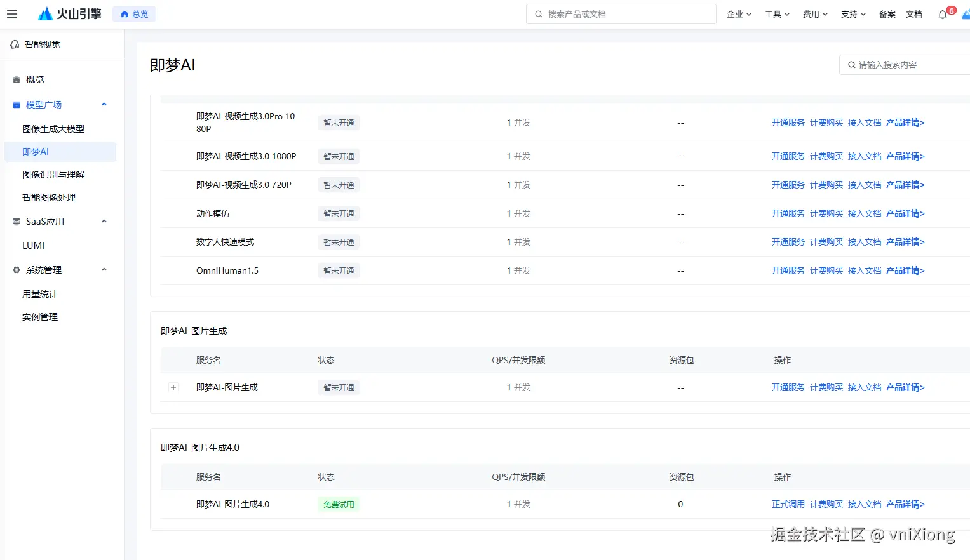
Task: Focus the 搜索产品或文档 search field
Action: click(x=621, y=14)
